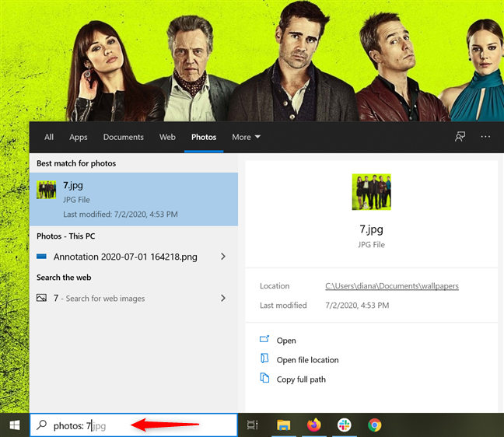Switch to the Apps tab
Viewport: 504px width, 437px height.
(x=78, y=137)
